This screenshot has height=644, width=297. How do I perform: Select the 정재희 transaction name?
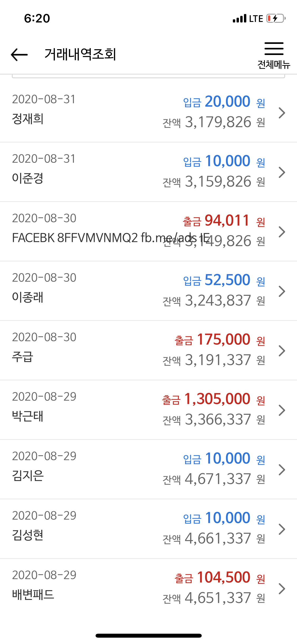coord(28,119)
